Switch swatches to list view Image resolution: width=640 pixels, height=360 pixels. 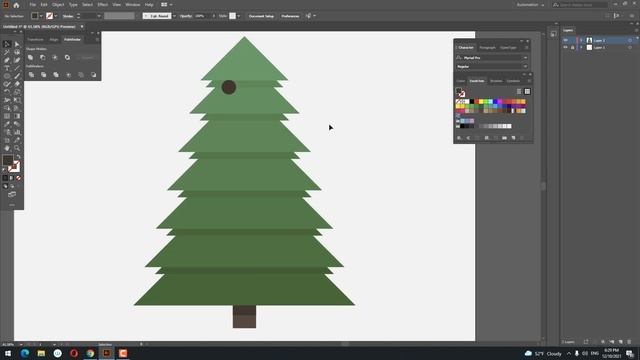(519, 91)
